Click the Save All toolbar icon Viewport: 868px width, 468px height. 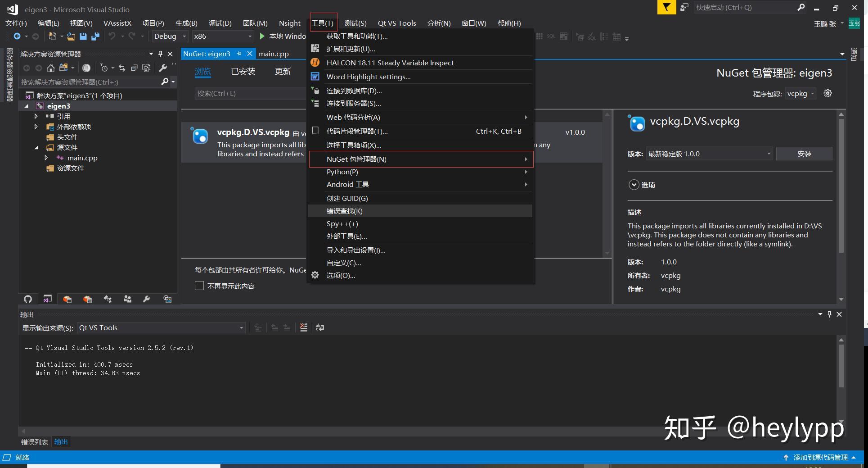coord(95,36)
